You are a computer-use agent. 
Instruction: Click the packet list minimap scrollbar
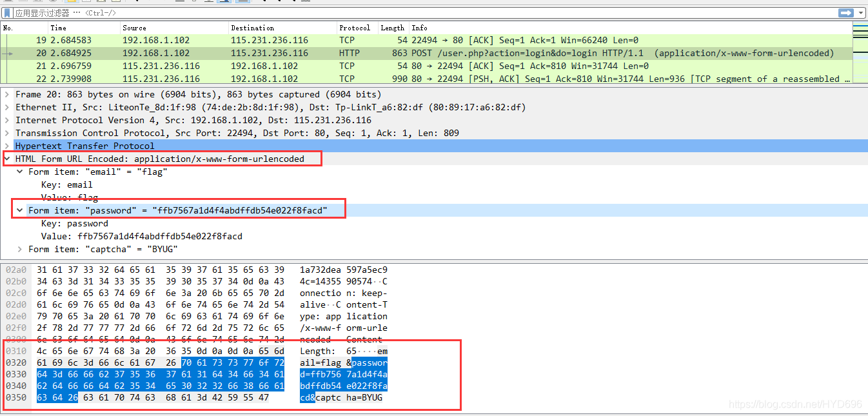coord(860,53)
